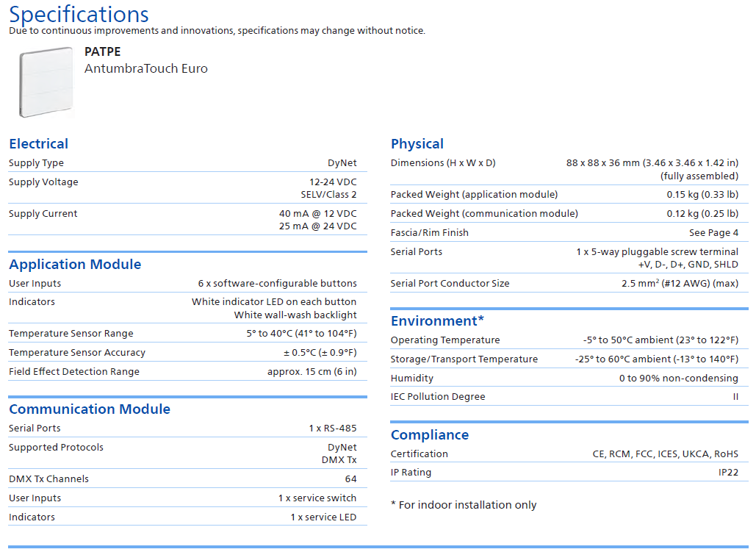Click the 'For indoor installation only' footnote
The height and width of the screenshot is (552, 756).
click(x=464, y=505)
